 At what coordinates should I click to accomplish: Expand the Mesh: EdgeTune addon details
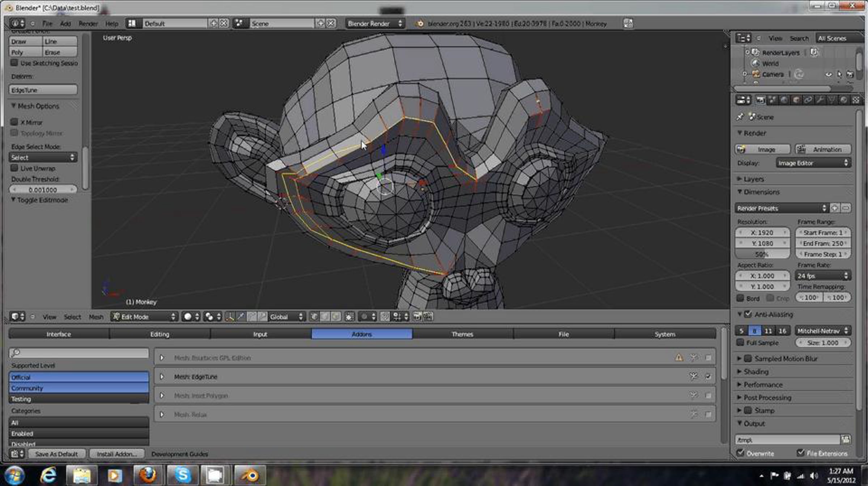coord(162,377)
